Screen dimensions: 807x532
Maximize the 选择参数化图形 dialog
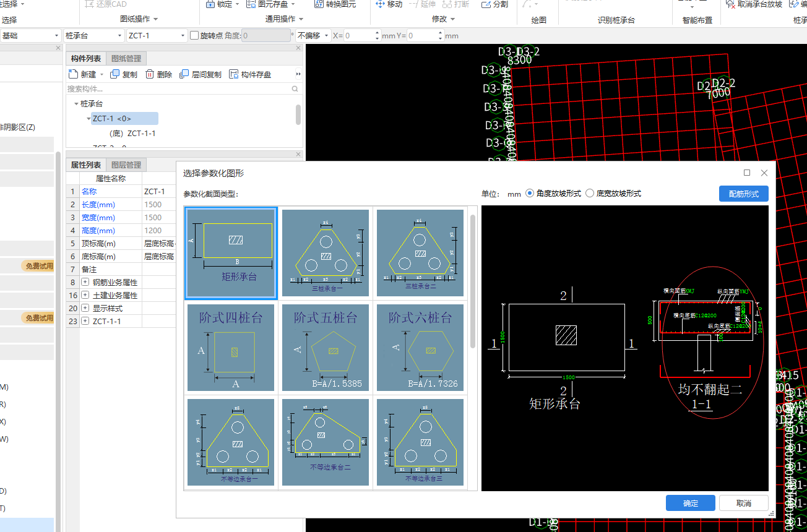coord(747,173)
